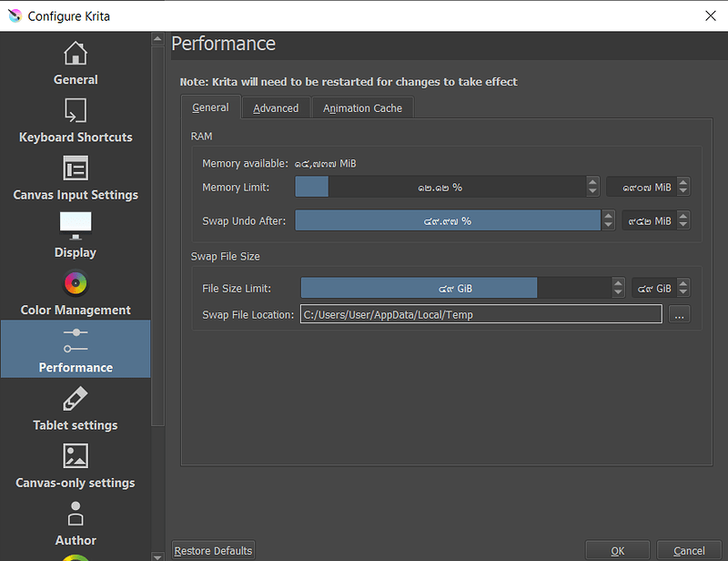Decrease Memory Limit MiB value down arrow
The height and width of the screenshot is (561, 728).
click(x=683, y=192)
